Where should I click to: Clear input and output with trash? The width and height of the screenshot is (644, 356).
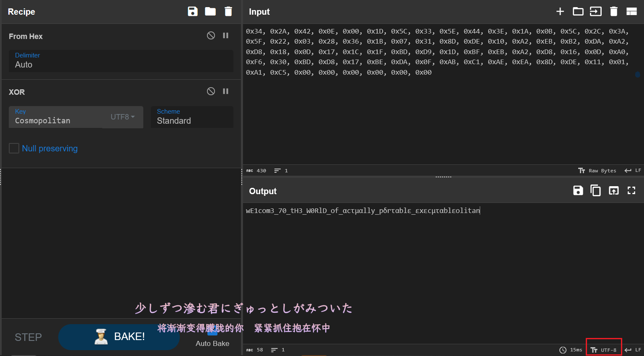coord(614,11)
